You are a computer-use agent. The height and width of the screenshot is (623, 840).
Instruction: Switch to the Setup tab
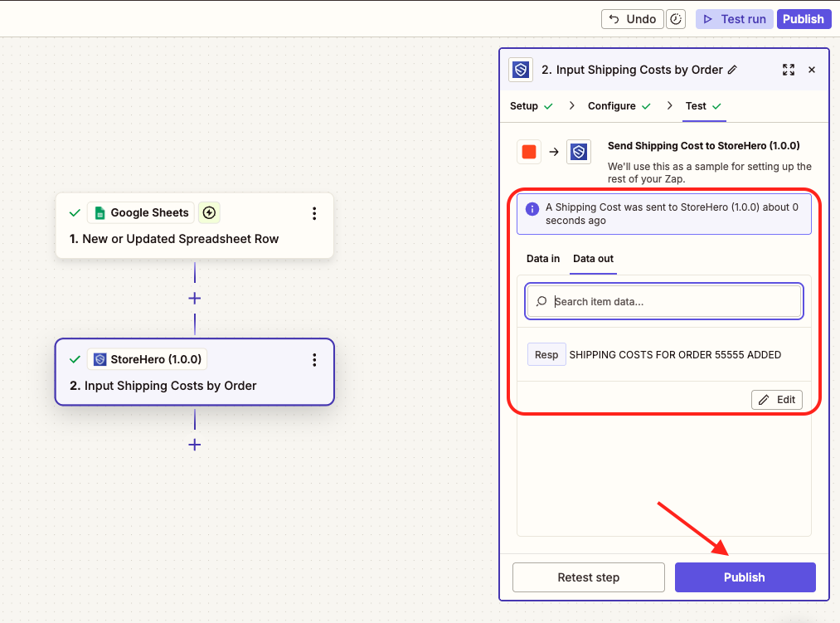(x=531, y=106)
